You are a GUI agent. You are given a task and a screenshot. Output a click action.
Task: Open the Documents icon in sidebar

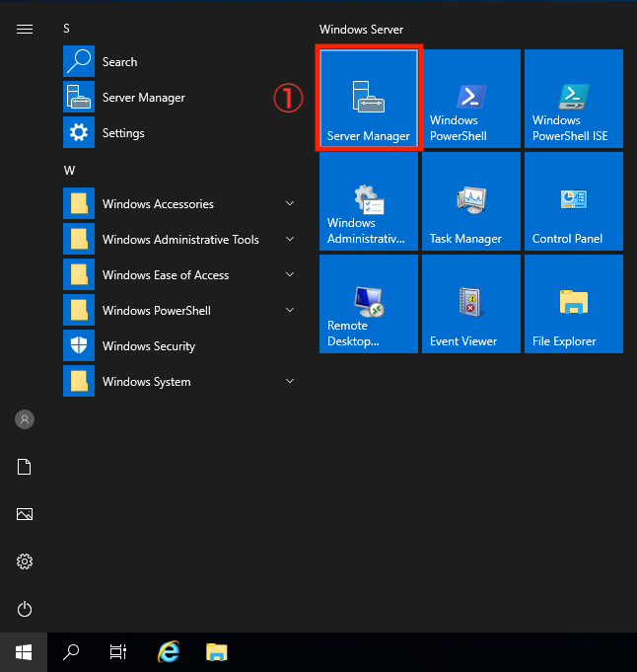(x=25, y=467)
